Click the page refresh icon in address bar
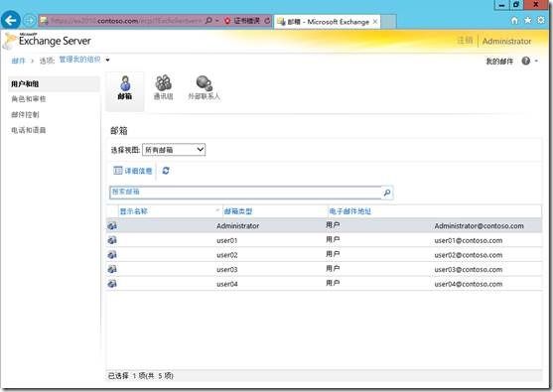The image size is (553, 392). [267, 21]
